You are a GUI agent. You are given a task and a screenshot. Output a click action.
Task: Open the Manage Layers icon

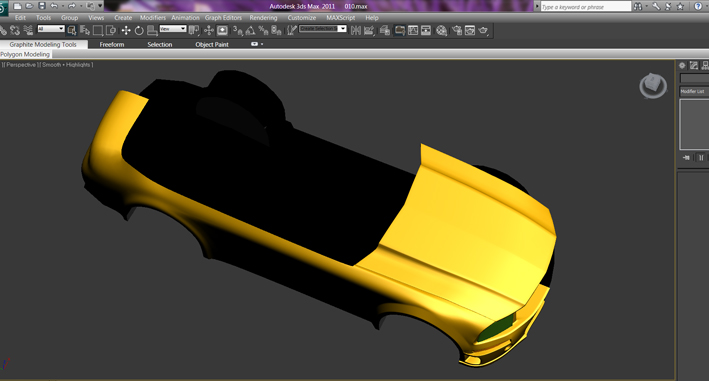[385, 30]
